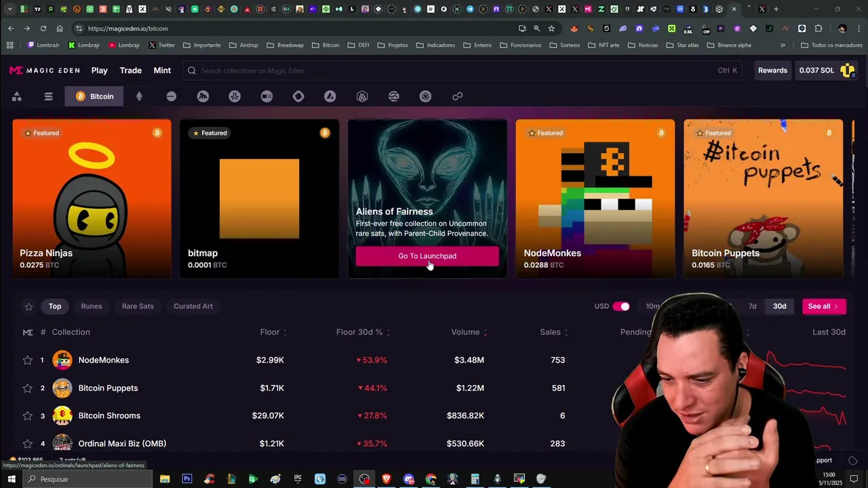Show more bookmarks with the overflow chevron
868x488 pixels.
[x=783, y=45]
